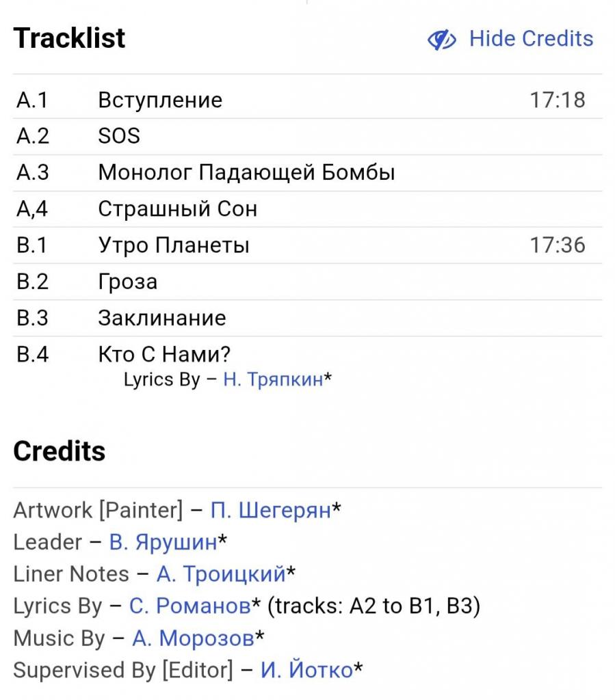Screen dimensions: 615x700
Task: Click the Tracklist section heading
Action: click(x=70, y=38)
